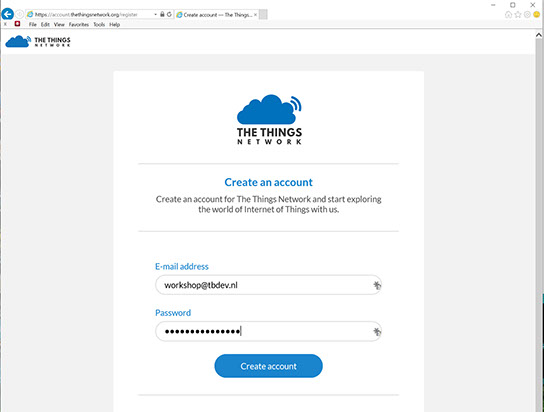
Task: Click the autofill icon in the E-mail field
Action: pos(376,285)
